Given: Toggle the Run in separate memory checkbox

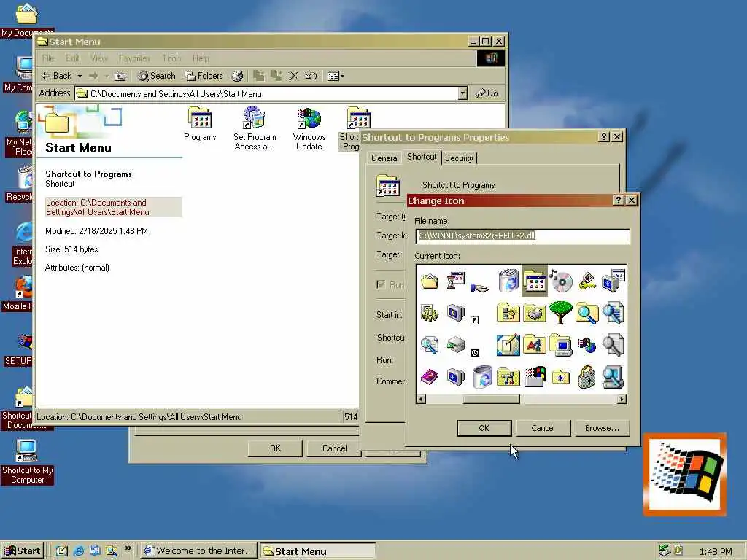Looking at the screenshot, I should (381, 285).
